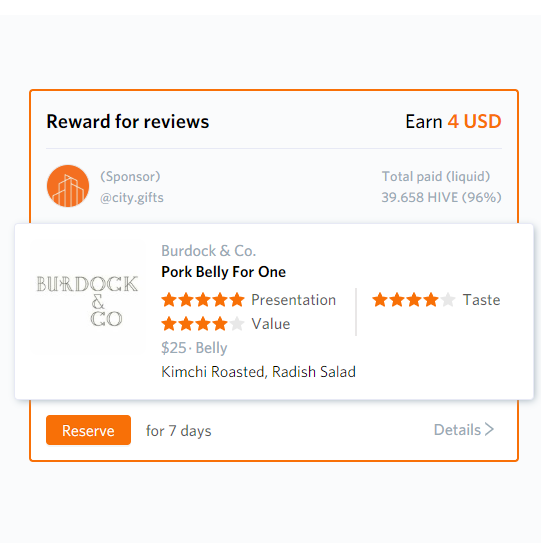Select the Pork Belly For One title
543x543 pixels.
point(224,272)
